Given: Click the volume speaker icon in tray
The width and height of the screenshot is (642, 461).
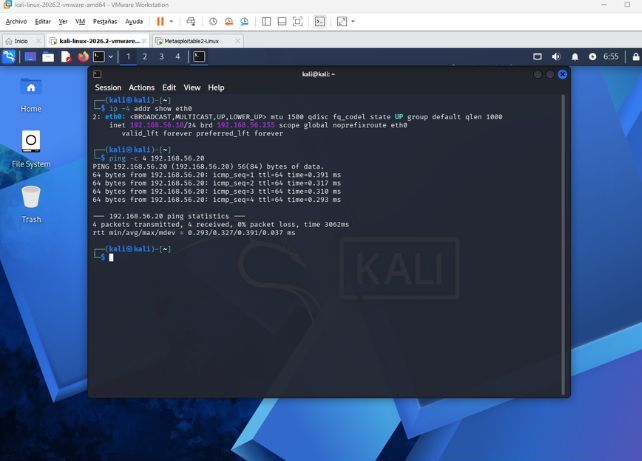Looking at the screenshot, I should tap(556, 56).
